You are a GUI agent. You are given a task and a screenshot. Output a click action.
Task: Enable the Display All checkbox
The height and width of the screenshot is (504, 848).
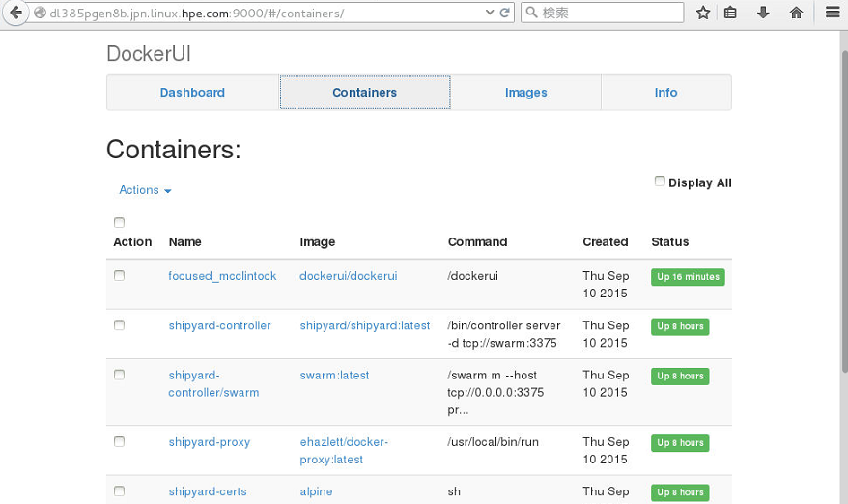pyautogui.click(x=660, y=182)
